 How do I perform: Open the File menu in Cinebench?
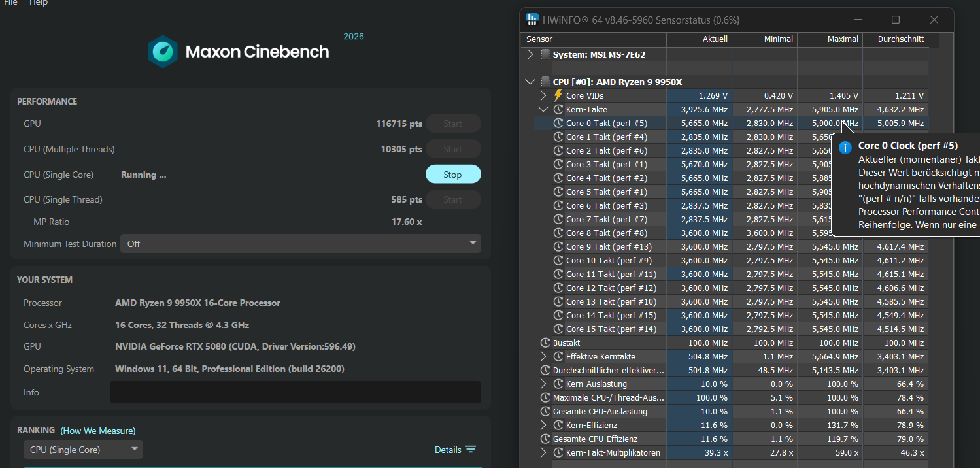click(10, 3)
